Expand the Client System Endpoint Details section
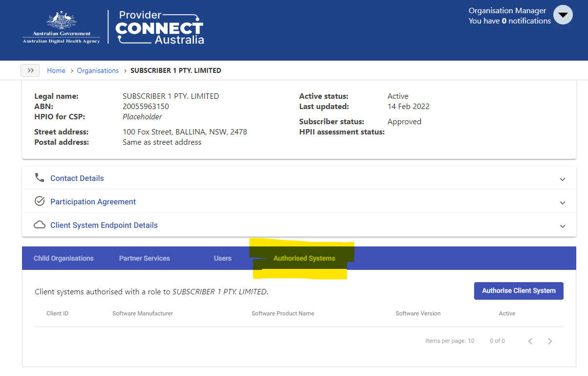 point(562,225)
